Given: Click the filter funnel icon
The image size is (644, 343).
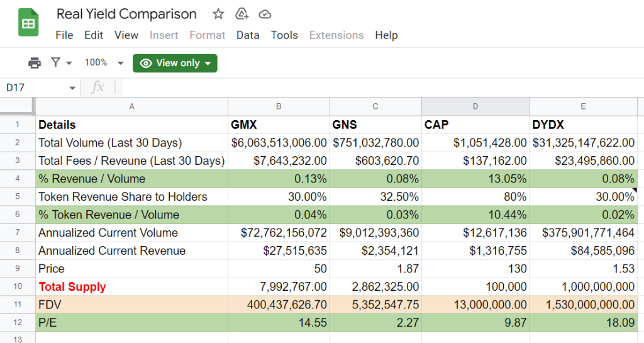Looking at the screenshot, I should click(x=55, y=62).
